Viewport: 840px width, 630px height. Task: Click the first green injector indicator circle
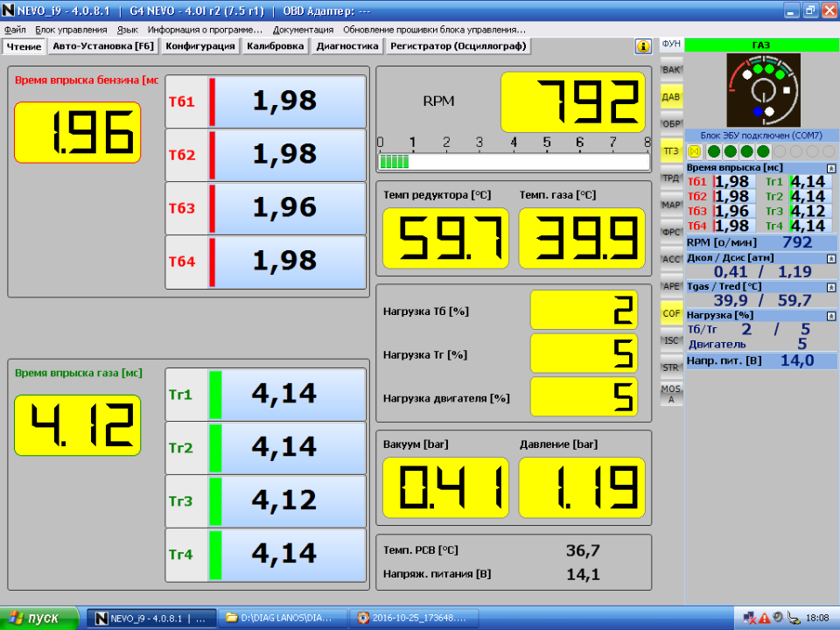click(715, 151)
